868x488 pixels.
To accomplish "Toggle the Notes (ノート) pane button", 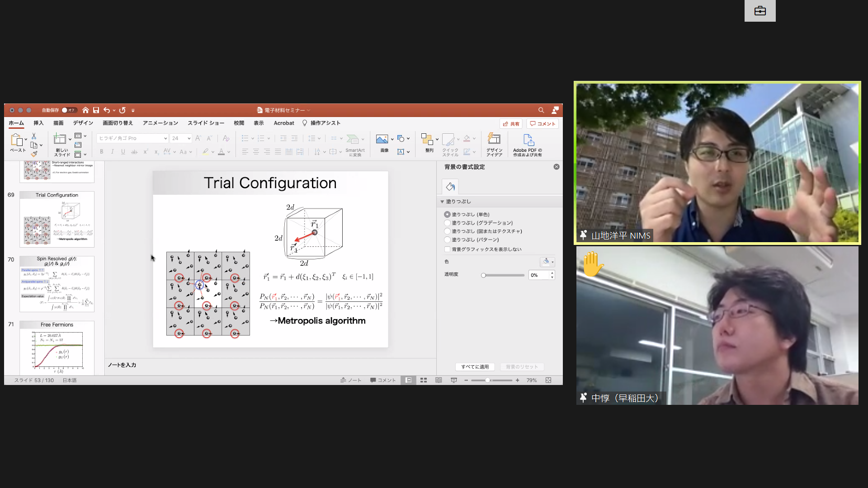I will 351,380.
